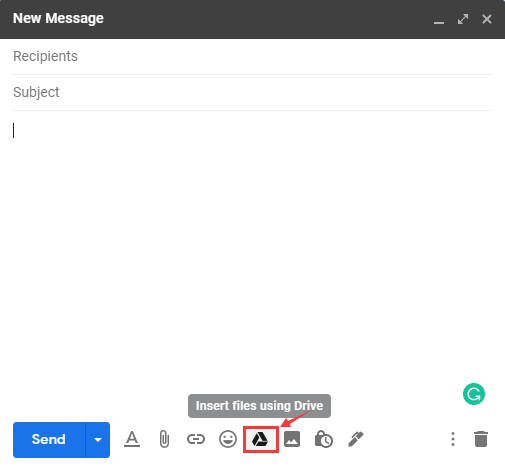Open formatting options text icon
The image size is (505, 468).
132,439
